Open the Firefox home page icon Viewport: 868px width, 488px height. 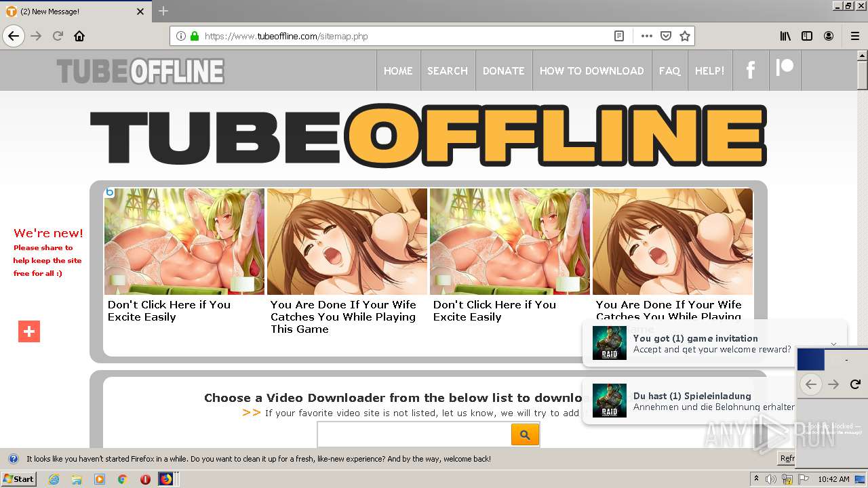pyautogui.click(x=79, y=36)
